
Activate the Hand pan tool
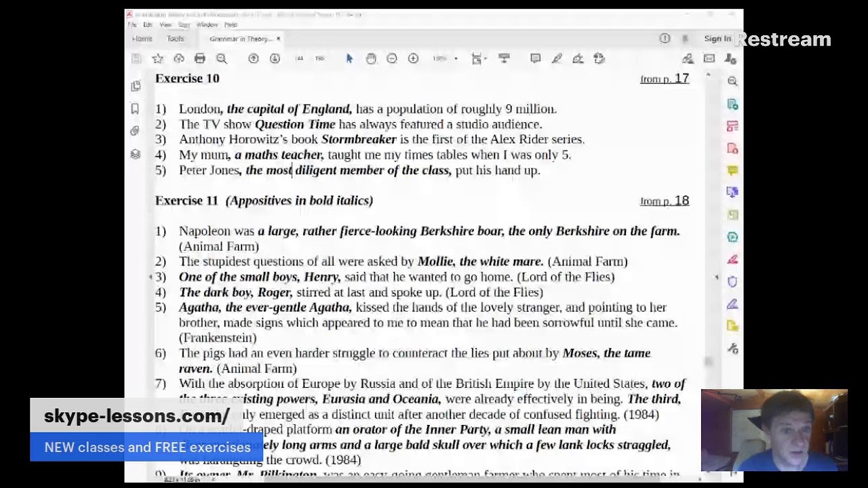coord(371,59)
